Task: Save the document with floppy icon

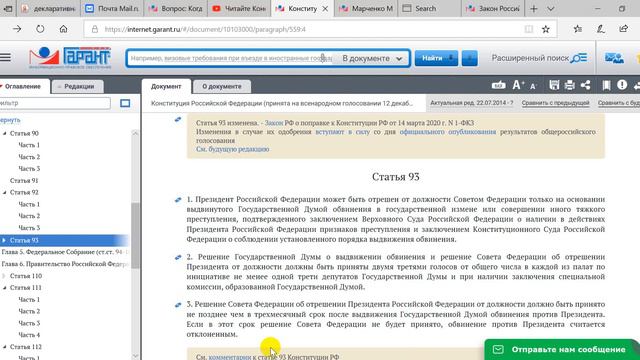Action: [x=554, y=85]
